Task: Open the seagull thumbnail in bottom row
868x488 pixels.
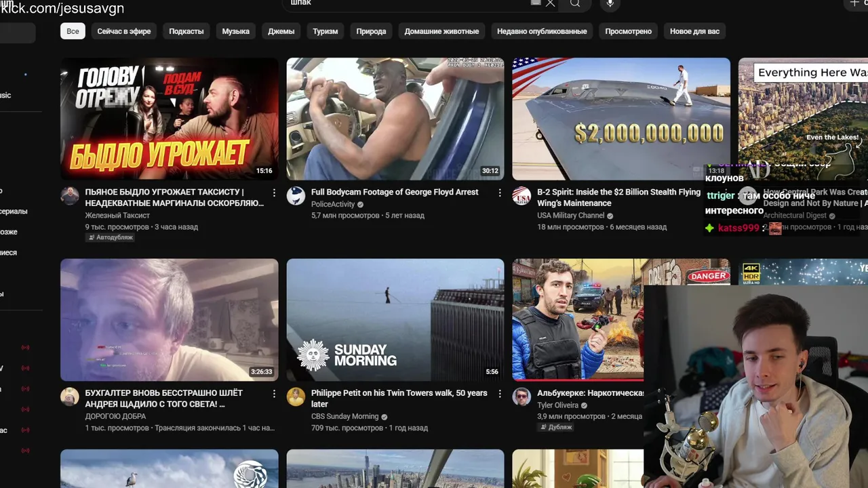Action: (x=170, y=468)
